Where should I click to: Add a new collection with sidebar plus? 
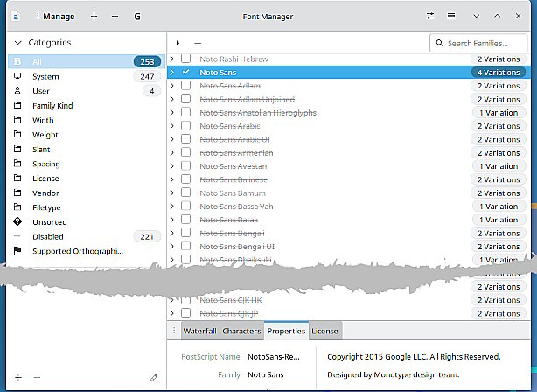(x=18, y=377)
